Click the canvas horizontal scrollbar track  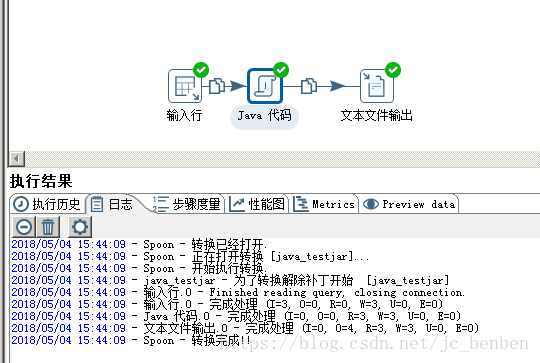coord(282,159)
